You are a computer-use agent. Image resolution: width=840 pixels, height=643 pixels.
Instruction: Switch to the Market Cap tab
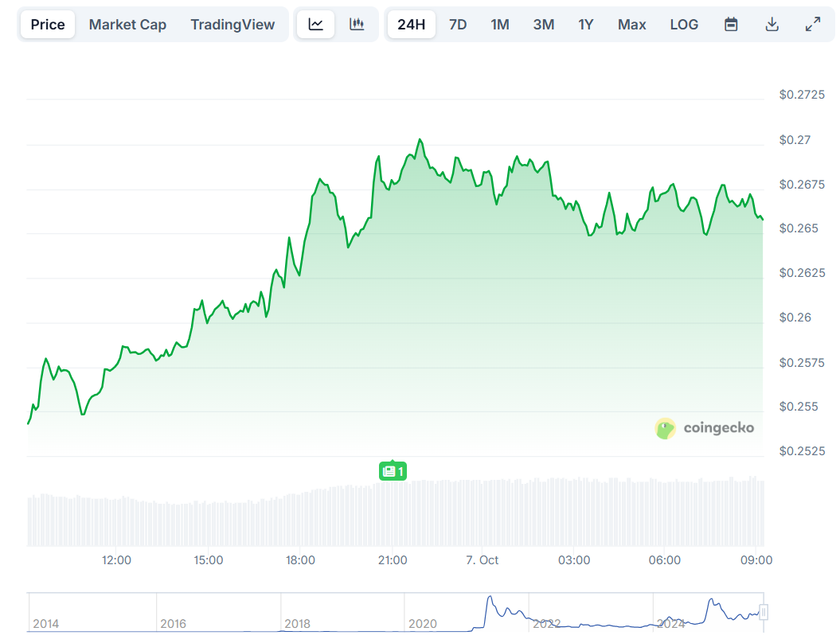click(127, 25)
